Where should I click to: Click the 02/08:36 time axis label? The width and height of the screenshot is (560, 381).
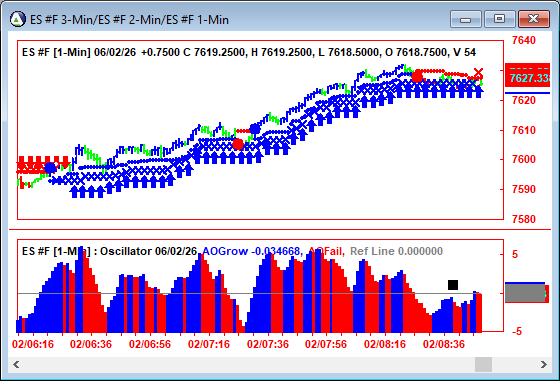pos(444,344)
